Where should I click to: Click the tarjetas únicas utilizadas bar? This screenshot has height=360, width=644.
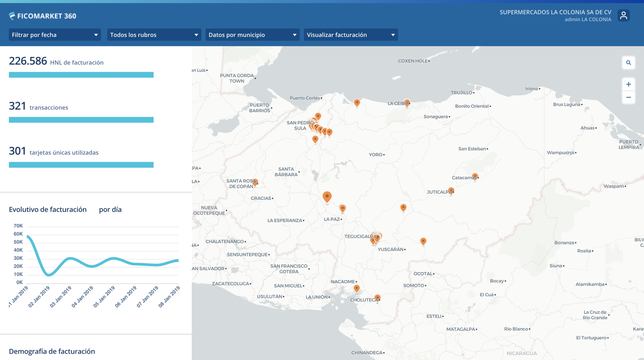click(81, 165)
